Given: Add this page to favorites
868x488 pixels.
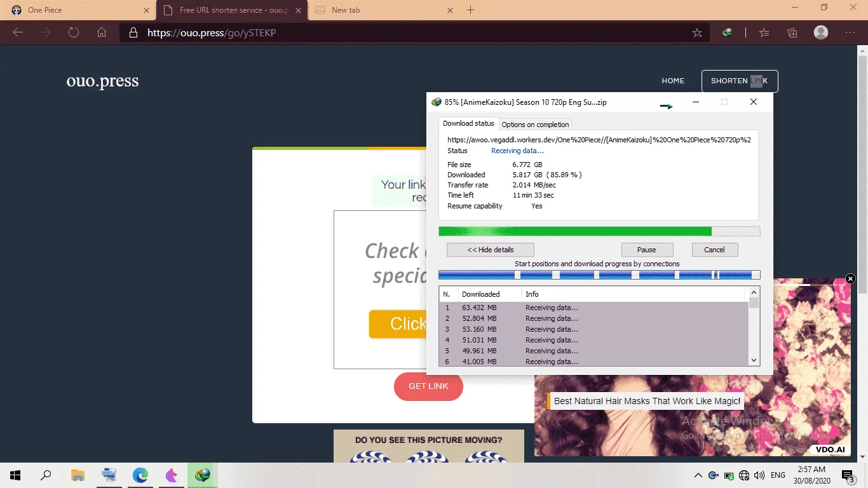Looking at the screenshot, I should pos(697,33).
